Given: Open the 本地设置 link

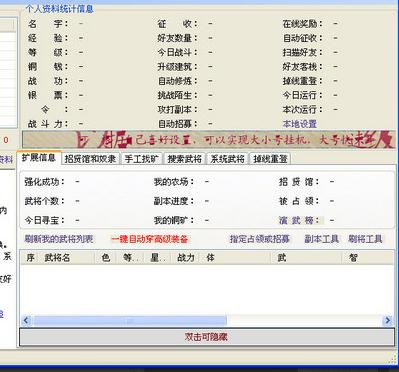Looking at the screenshot, I should click(299, 124).
